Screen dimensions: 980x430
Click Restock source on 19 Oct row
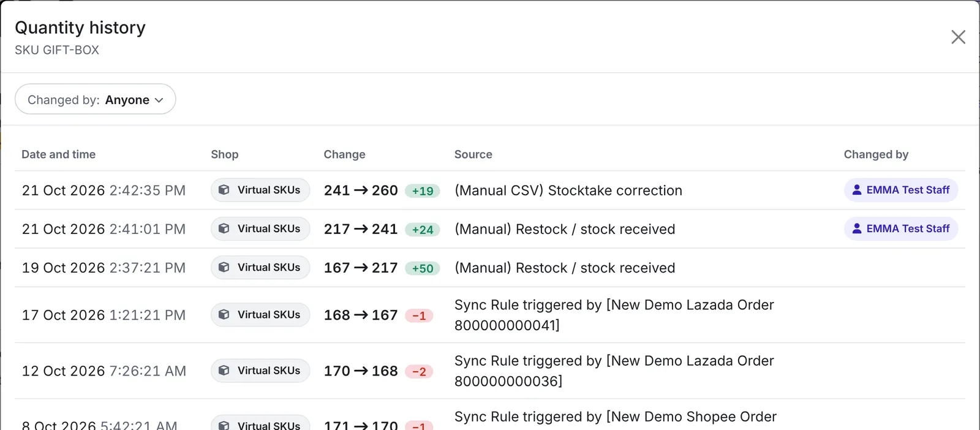pyautogui.click(x=565, y=268)
